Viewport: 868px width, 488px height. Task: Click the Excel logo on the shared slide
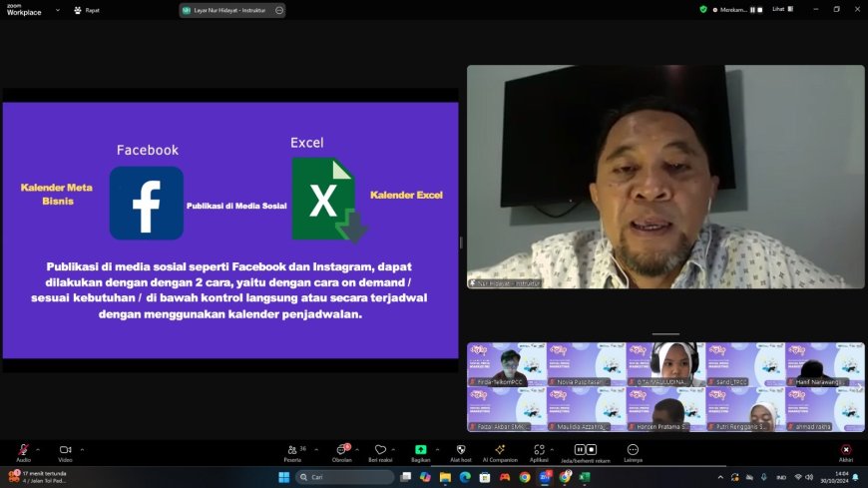pyautogui.click(x=328, y=200)
